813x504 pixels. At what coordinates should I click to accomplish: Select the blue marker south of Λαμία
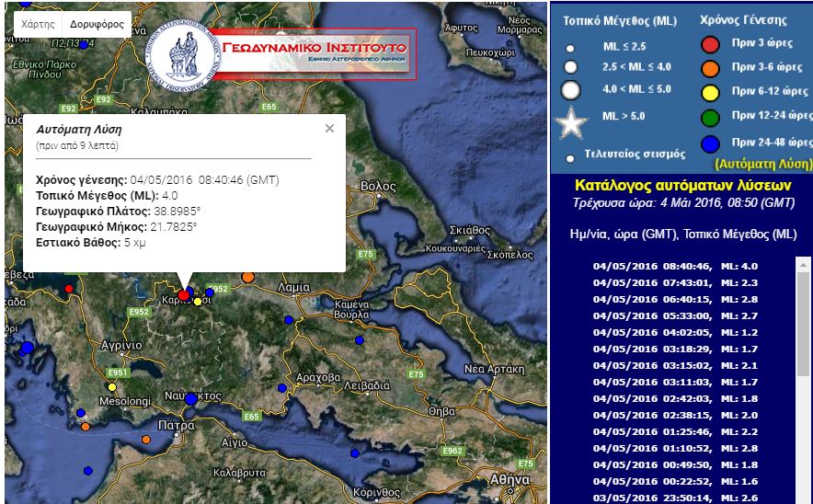click(289, 320)
